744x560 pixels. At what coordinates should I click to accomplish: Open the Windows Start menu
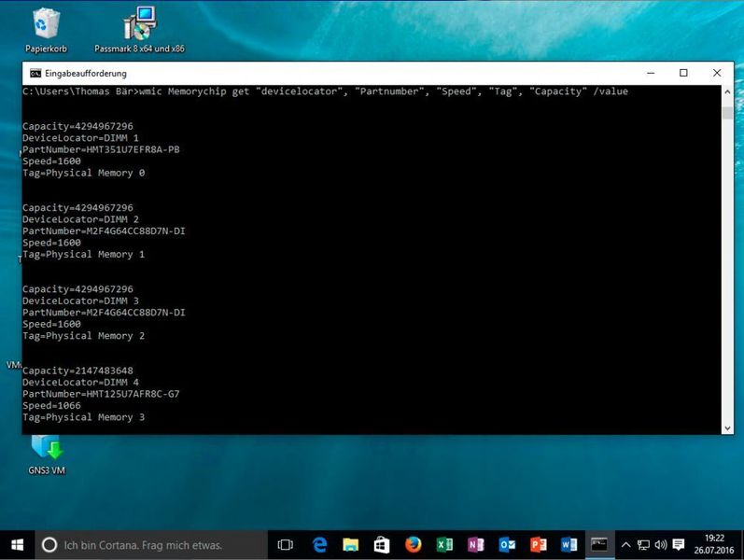[17, 545]
